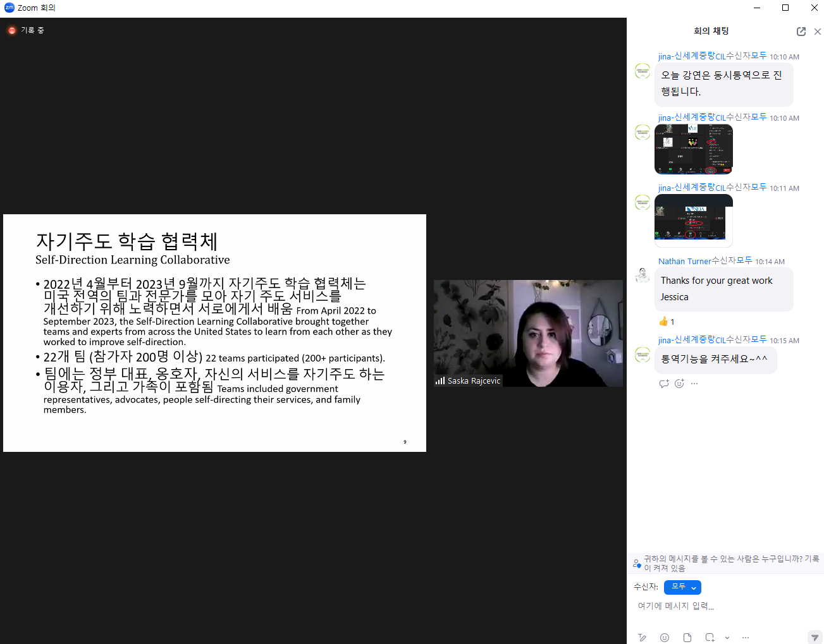
Task: Reply to the 통역기능을 켜주세요 message
Action: [x=663, y=384]
